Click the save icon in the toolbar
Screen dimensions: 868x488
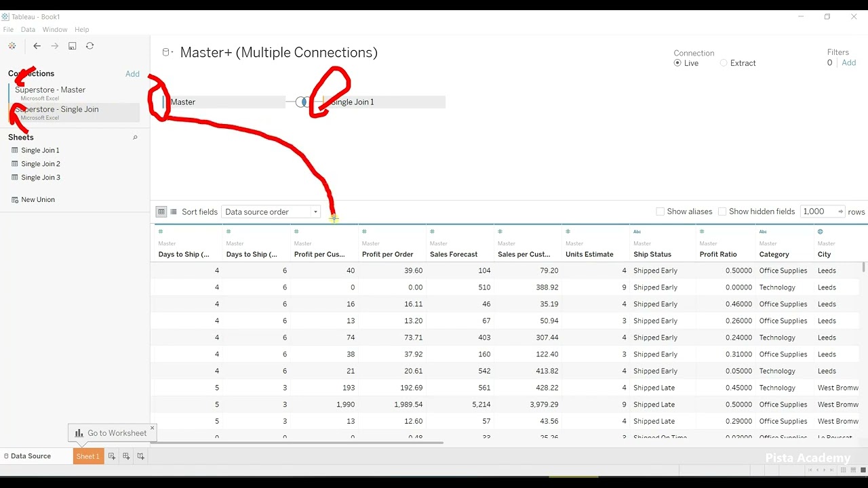pyautogui.click(x=73, y=46)
